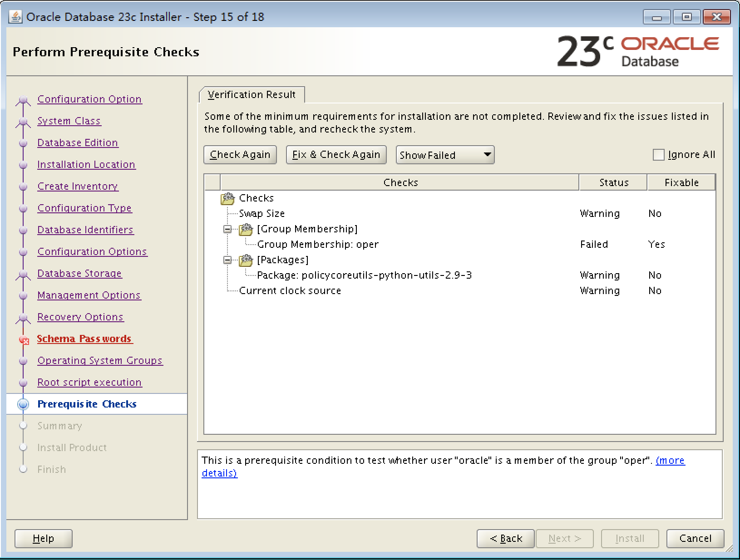Go to Configuration Option step
Image resolution: width=740 pixels, height=560 pixels.
point(89,99)
